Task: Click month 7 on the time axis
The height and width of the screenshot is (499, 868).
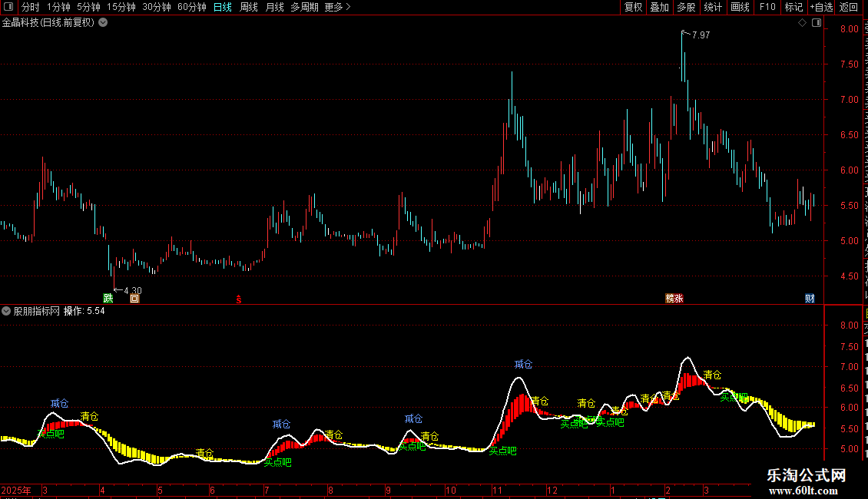Action: click(267, 490)
